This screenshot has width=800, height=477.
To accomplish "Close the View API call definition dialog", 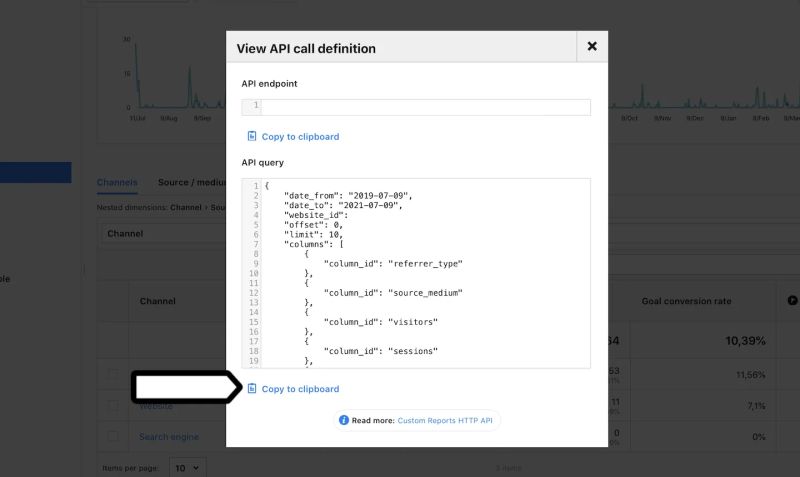I will [x=592, y=46].
